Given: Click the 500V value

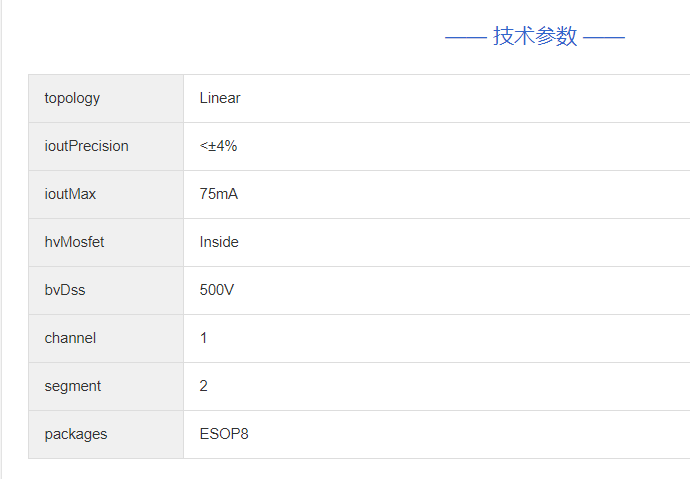Looking at the screenshot, I should tap(217, 290).
